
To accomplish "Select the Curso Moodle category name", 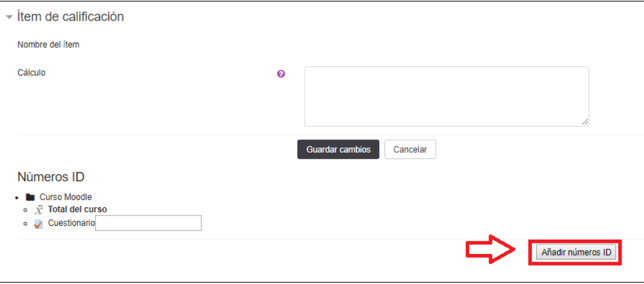I will point(66,197).
